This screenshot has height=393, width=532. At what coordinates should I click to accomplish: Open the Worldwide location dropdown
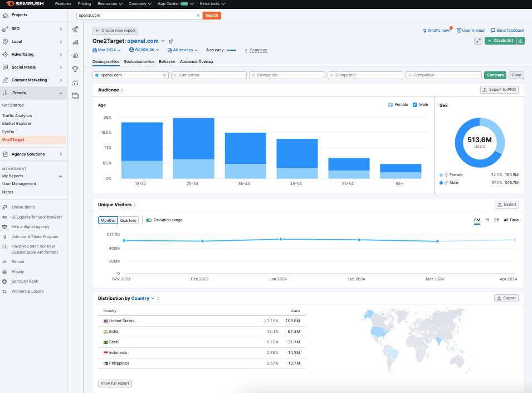click(144, 50)
